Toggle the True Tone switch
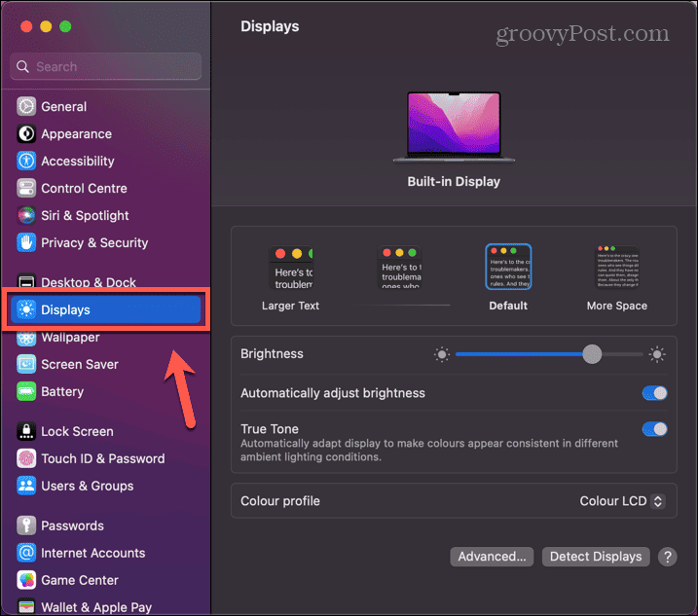 pos(654,429)
